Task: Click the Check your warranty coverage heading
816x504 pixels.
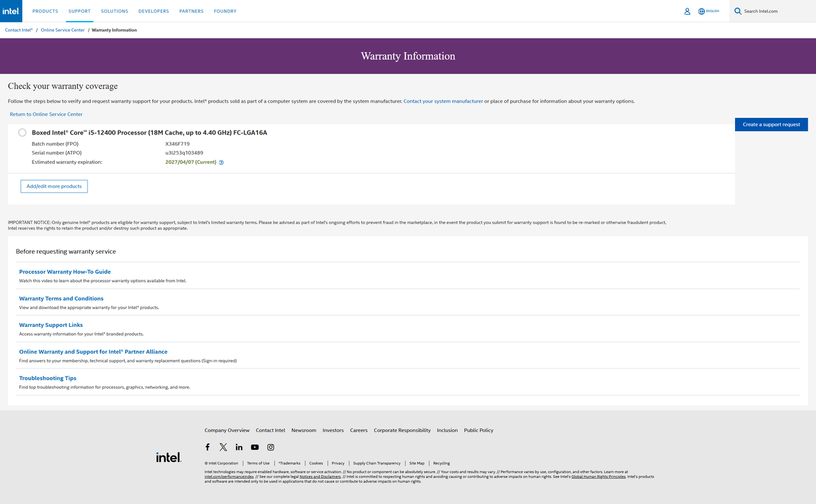Action: click(62, 86)
